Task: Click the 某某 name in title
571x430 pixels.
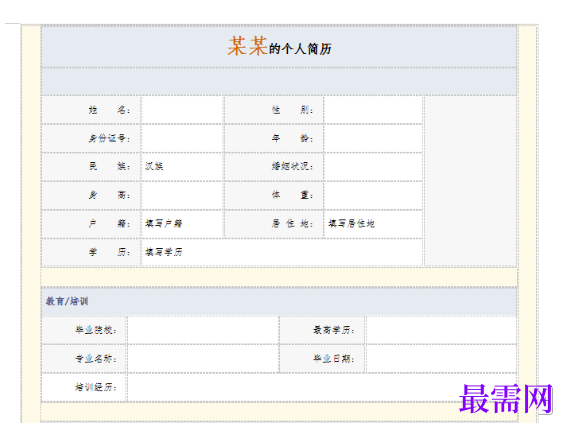Action: tap(247, 46)
